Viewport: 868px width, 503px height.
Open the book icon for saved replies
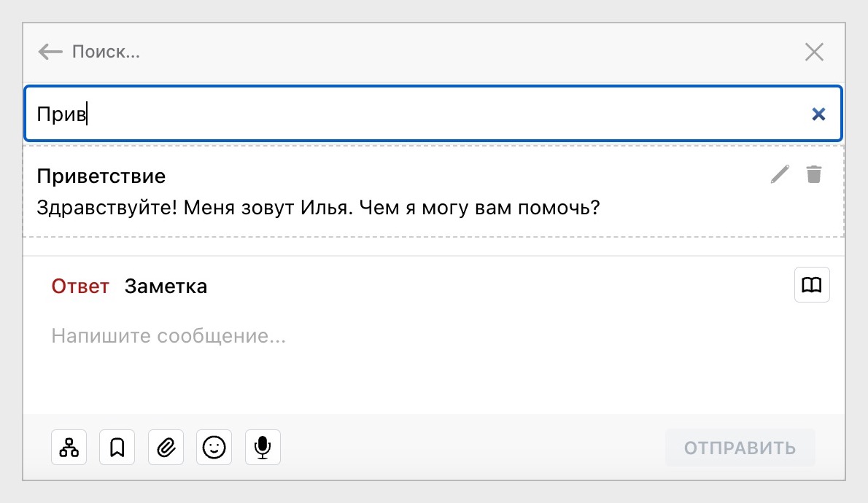[812, 284]
